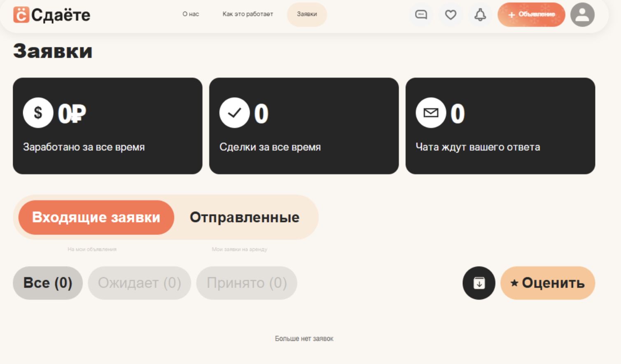
Task: Switch to the Отправленные tab
Action: pos(244,217)
